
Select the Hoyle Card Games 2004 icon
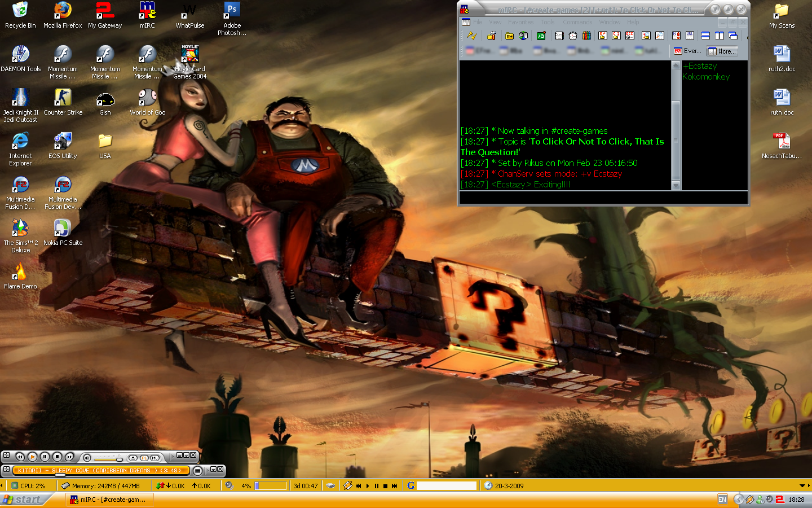pyautogui.click(x=189, y=62)
